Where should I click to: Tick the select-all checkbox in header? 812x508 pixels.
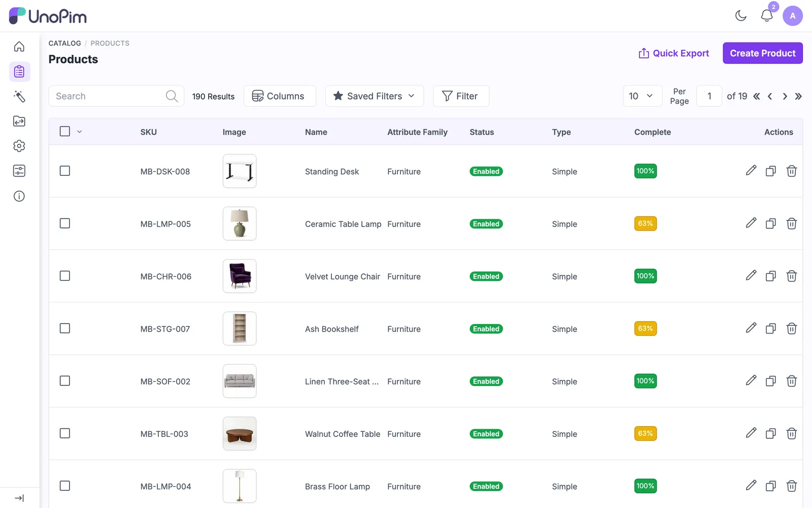[x=65, y=131]
